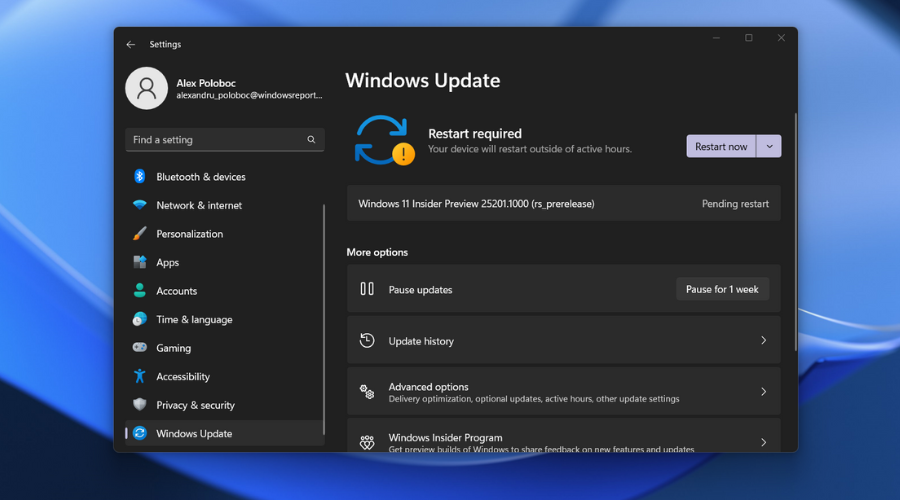Screen dimensions: 900x500
Task: Click the account email address text
Action: pyautogui.click(x=249, y=95)
